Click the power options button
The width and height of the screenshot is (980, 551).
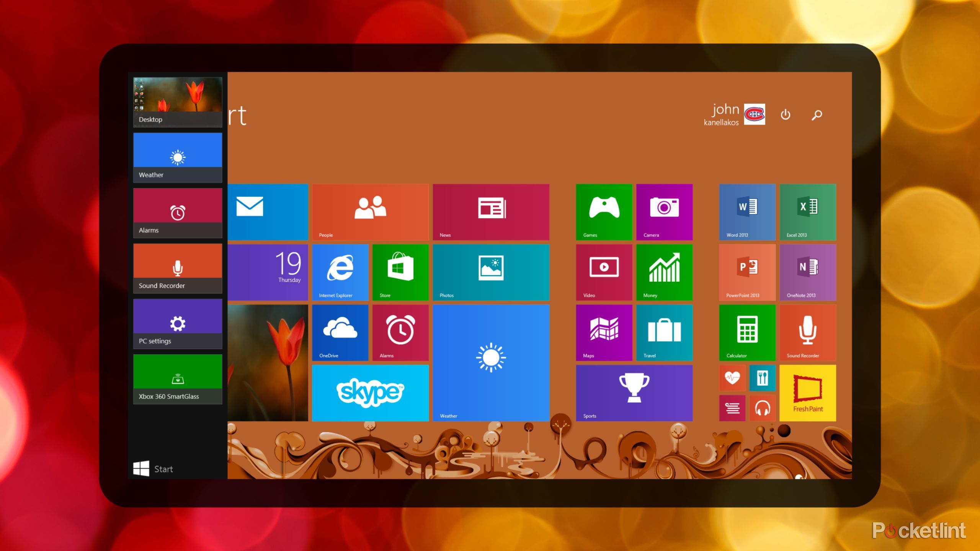pyautogui.click(x=785, y=114)
